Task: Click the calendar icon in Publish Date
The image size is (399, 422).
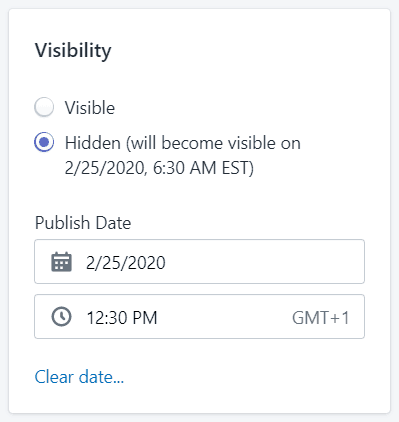Action: (x=61, y=262)
